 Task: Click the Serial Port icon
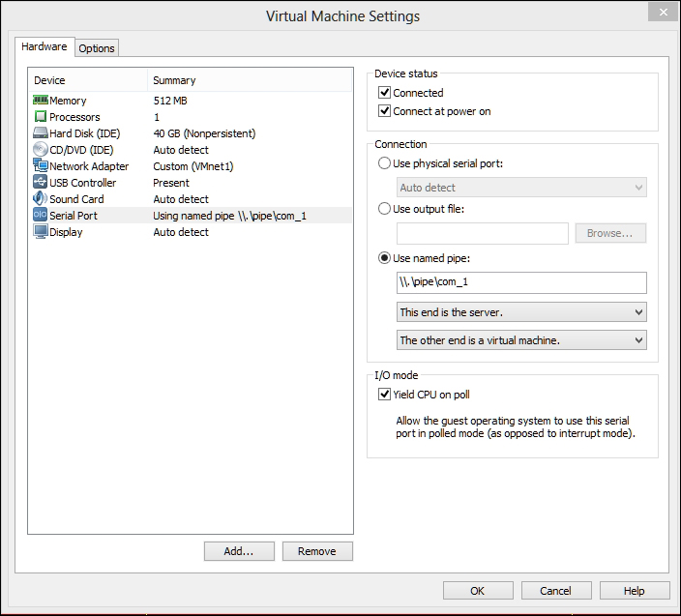[x=41, y=215]
